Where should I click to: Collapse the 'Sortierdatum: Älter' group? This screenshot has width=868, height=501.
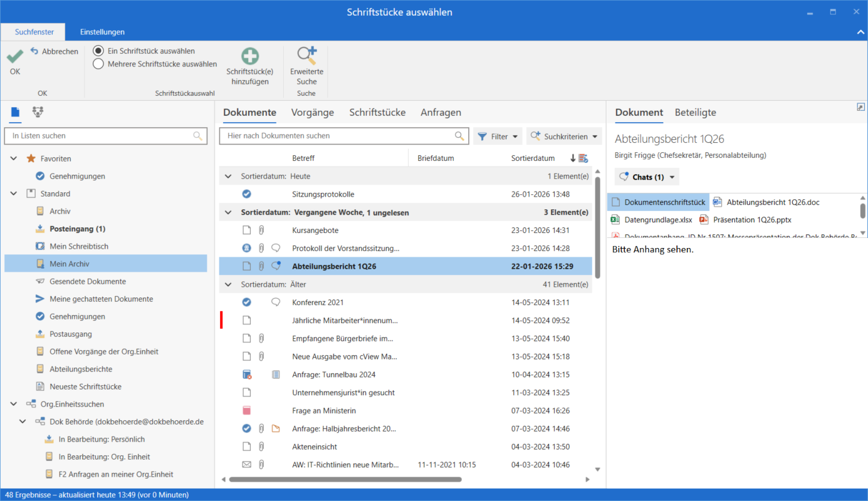pos(228,284)
